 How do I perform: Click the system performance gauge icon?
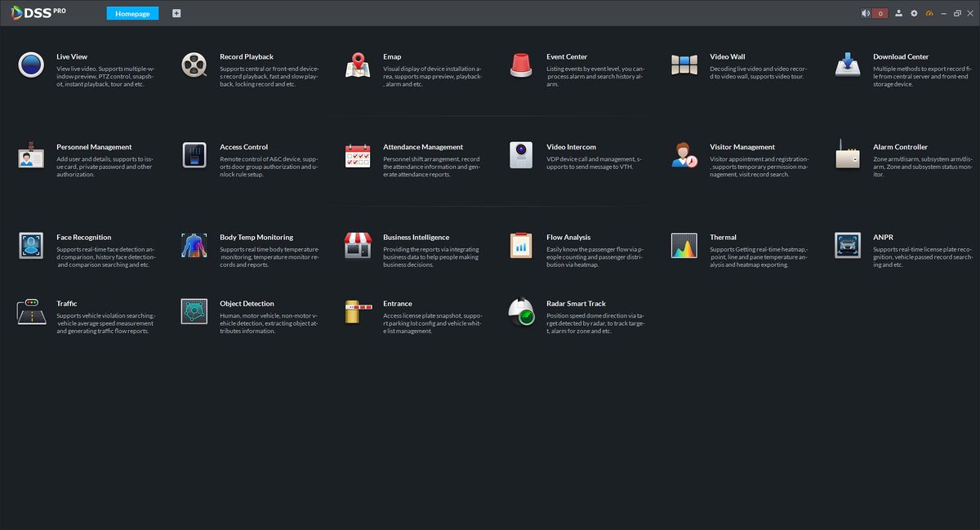coord(929,13)
